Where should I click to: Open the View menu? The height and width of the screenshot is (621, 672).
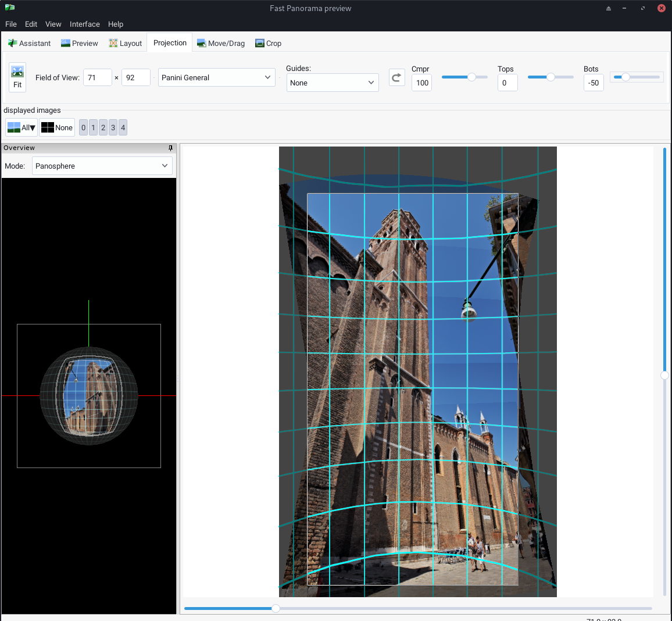(53, 24)
